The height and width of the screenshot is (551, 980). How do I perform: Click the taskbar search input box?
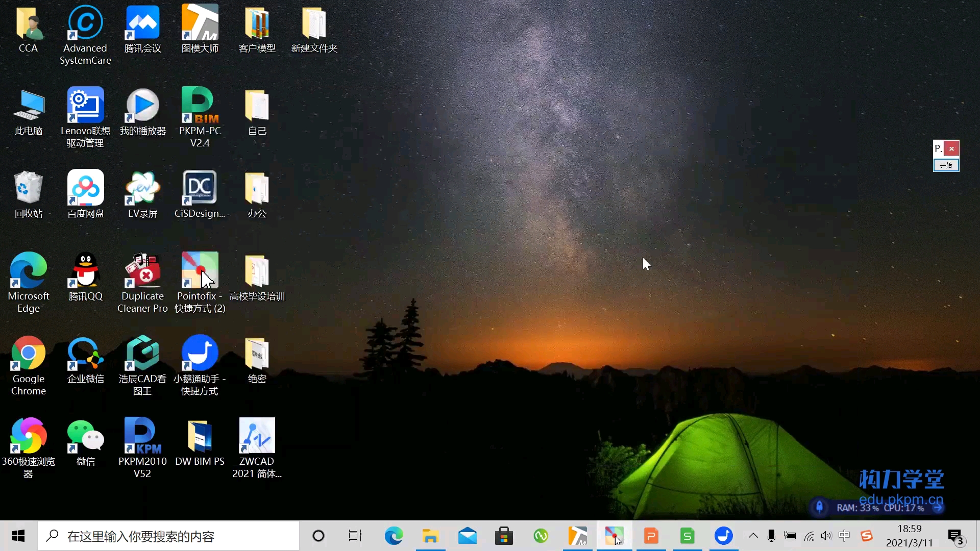tap(168, 536)
